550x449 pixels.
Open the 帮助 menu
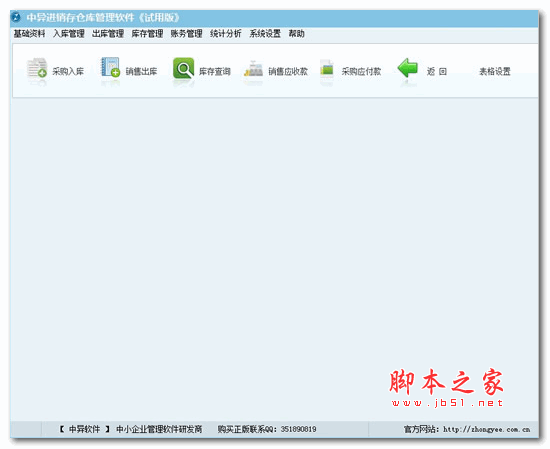click(x=296, y=34)
